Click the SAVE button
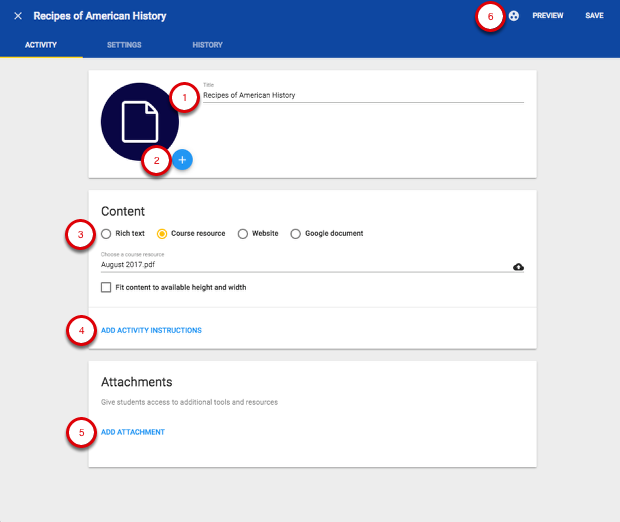Screen dimensions: 620x522 click(x=594, y=16)
